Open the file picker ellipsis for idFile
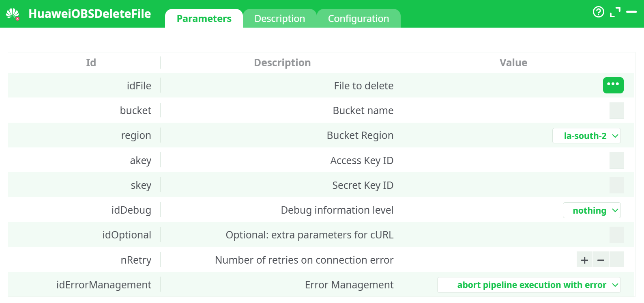Viewport: 644px width, 303px height. [x=613, y=85]
